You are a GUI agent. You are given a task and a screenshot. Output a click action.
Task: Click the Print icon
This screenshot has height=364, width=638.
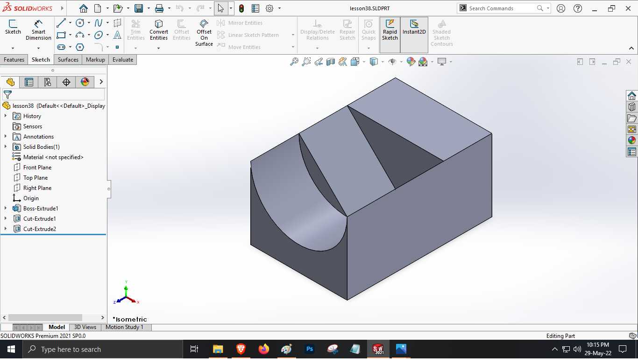point(159,8)
